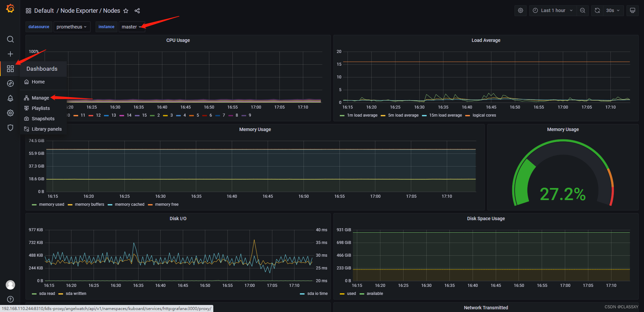Open the Memory Usage graph panel title
Viewport: 644px width, 312px height.
coord(255,129)
